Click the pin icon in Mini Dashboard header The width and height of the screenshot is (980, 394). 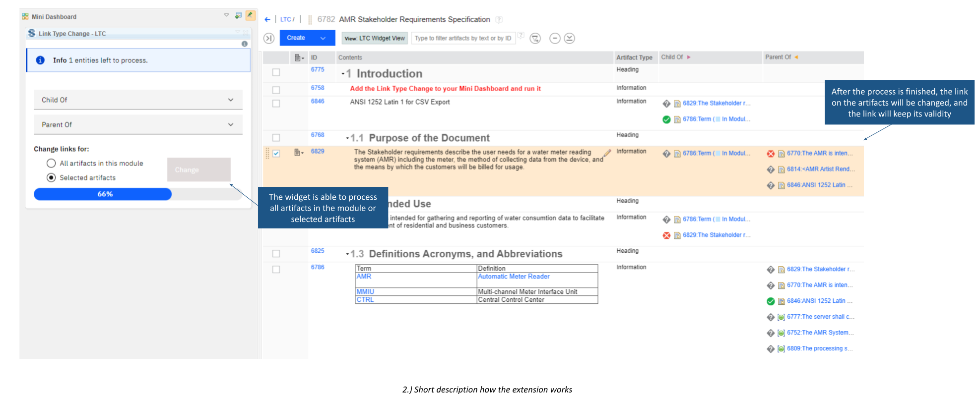251,15
